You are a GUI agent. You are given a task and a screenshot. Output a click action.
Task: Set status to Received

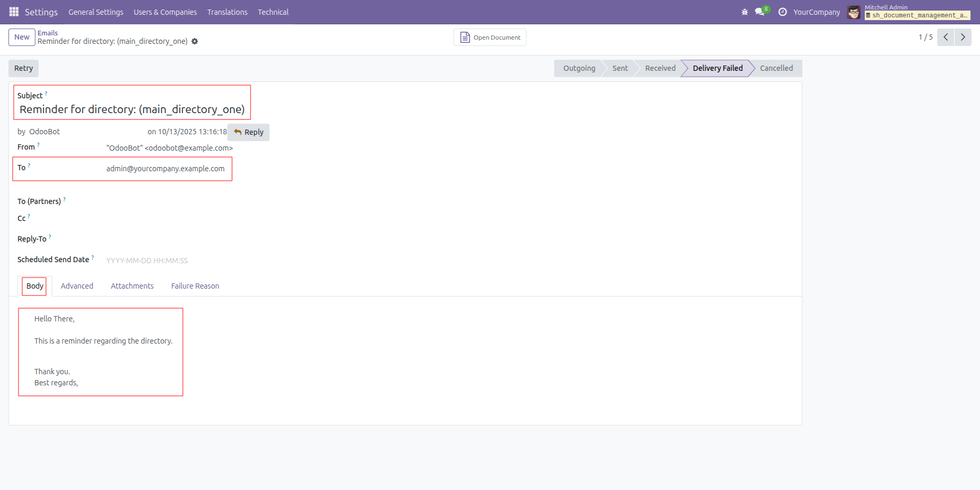pos(660,68)
